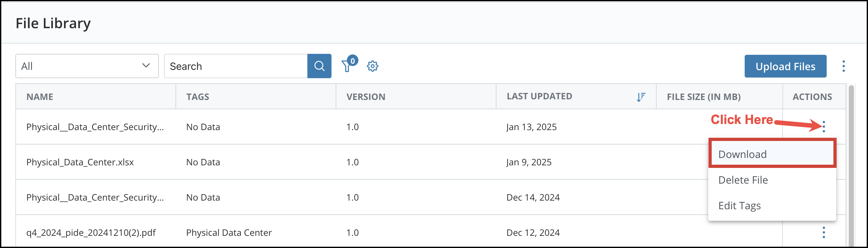Open the All file type dropdown
Viewport: 868px width, 248px height.
(86, 66)
